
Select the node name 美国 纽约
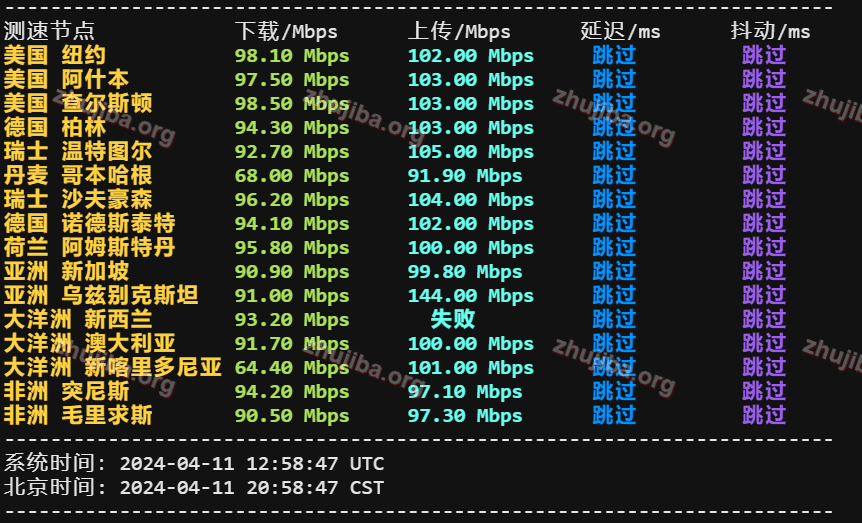pos(54,56)
